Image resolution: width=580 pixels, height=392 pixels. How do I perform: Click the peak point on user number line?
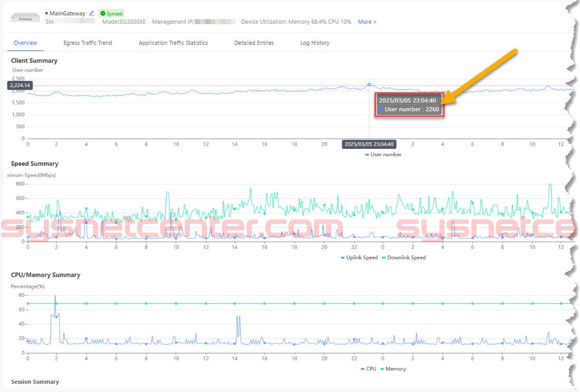coord(369,84)
